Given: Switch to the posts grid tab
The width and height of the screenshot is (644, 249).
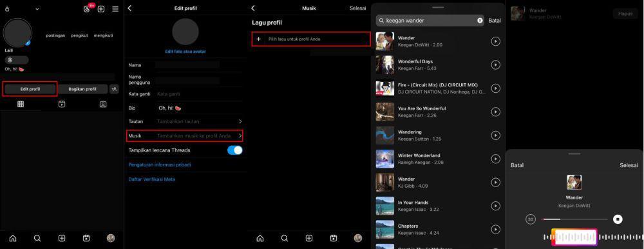Looking at the screenshot, I should pyautogui.click(x=21, y=104).
